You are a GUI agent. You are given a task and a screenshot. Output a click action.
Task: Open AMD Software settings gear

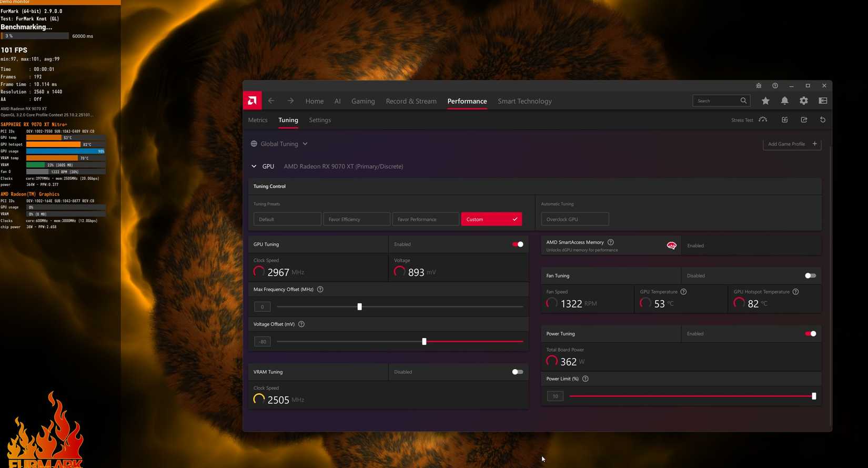pyautogui.click(x=804, y=100)
